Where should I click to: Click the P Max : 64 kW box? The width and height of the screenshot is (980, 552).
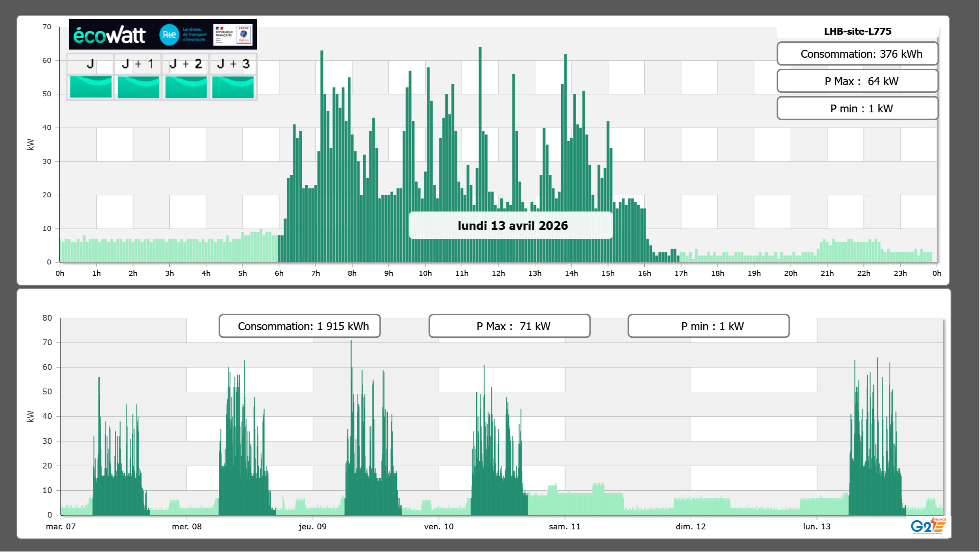click(x=857, y=81)
